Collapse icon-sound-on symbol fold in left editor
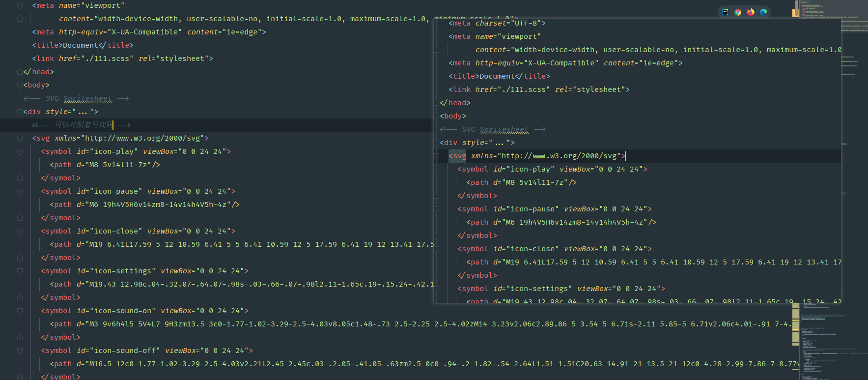Screen dimensions: 868x380 [20, 311]
